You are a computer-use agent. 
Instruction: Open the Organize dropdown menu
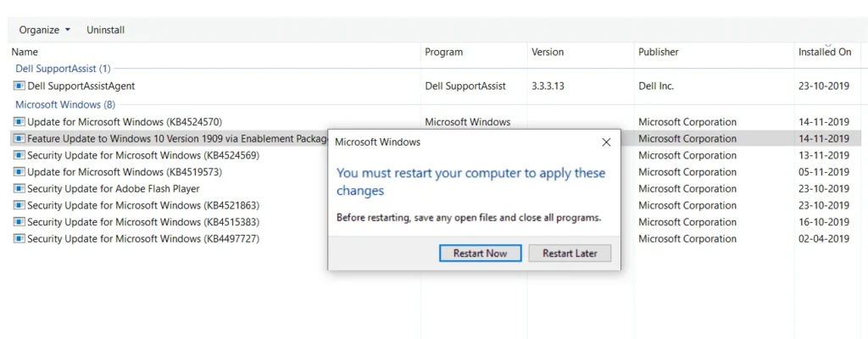pyautogui.click(x=45, y=30)
